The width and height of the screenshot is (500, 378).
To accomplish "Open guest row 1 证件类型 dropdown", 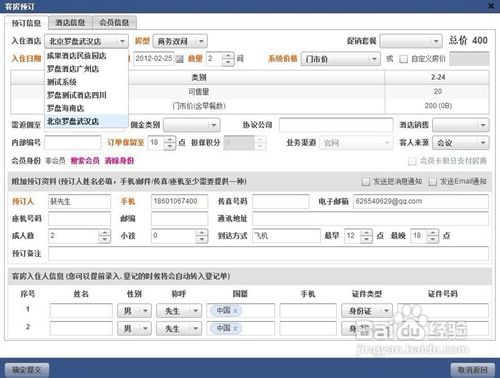I will click(367, 311).
